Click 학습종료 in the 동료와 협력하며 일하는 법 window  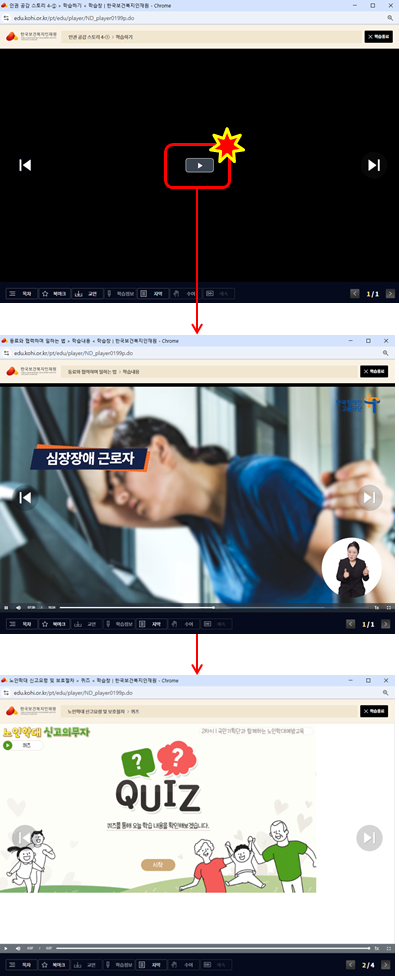click(374, 371)
